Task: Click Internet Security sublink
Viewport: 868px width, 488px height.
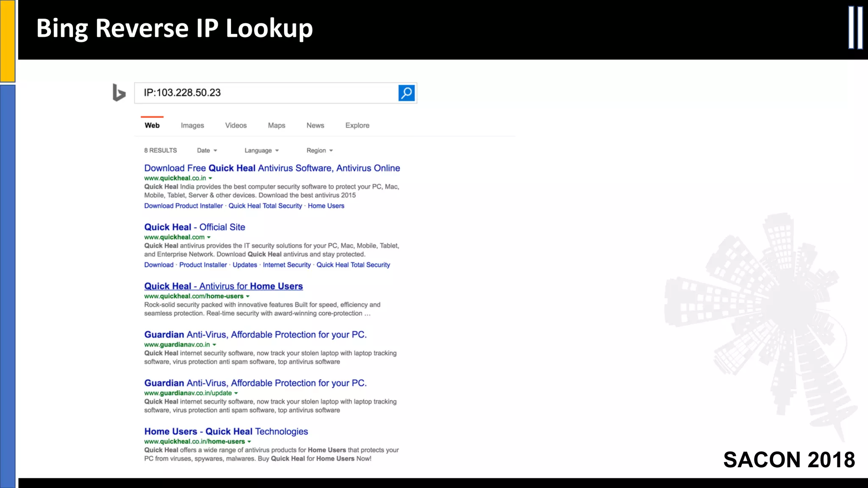Action: click(x=287, y=265)
